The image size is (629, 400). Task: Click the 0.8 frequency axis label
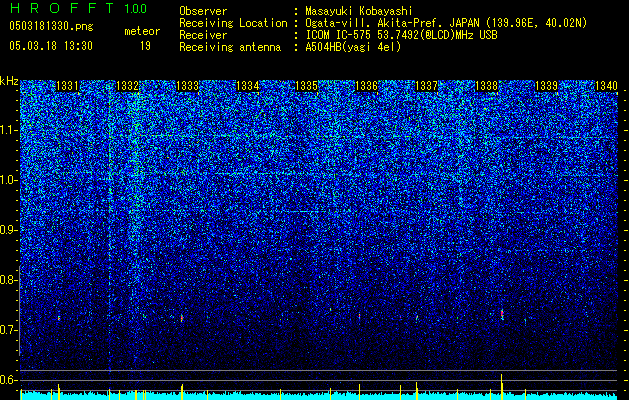[x=8, y=280]
